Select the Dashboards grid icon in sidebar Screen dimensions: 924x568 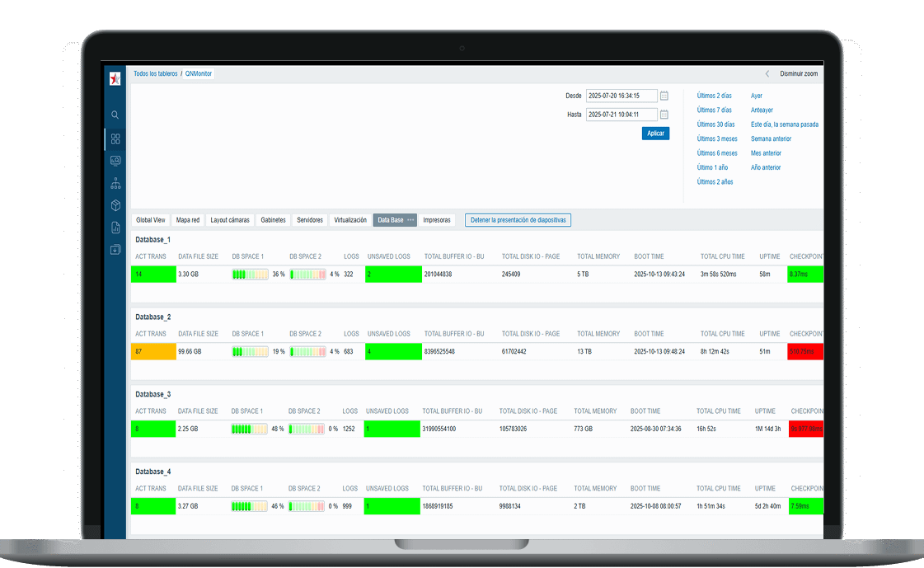pos(115,138)
